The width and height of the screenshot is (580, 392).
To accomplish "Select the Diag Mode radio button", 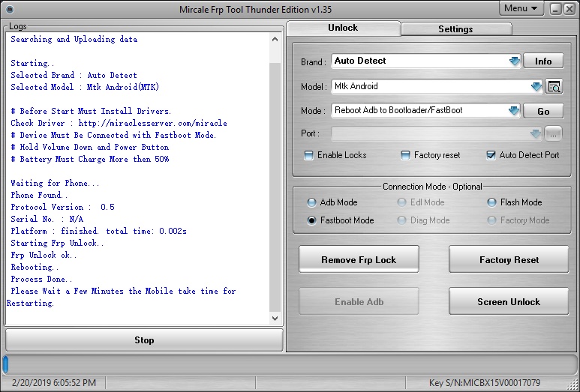I will (x=401, y=220).
